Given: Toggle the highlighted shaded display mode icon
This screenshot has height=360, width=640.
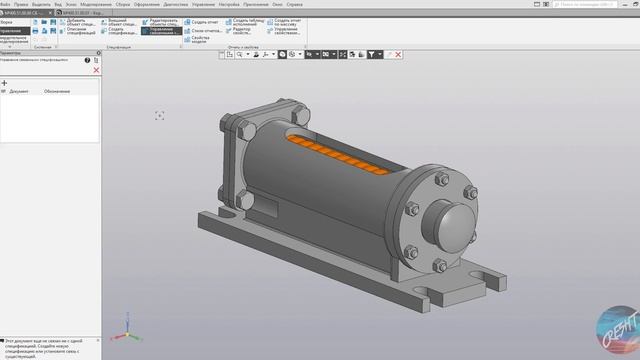Looking at the screenshot, I should 282,55.
